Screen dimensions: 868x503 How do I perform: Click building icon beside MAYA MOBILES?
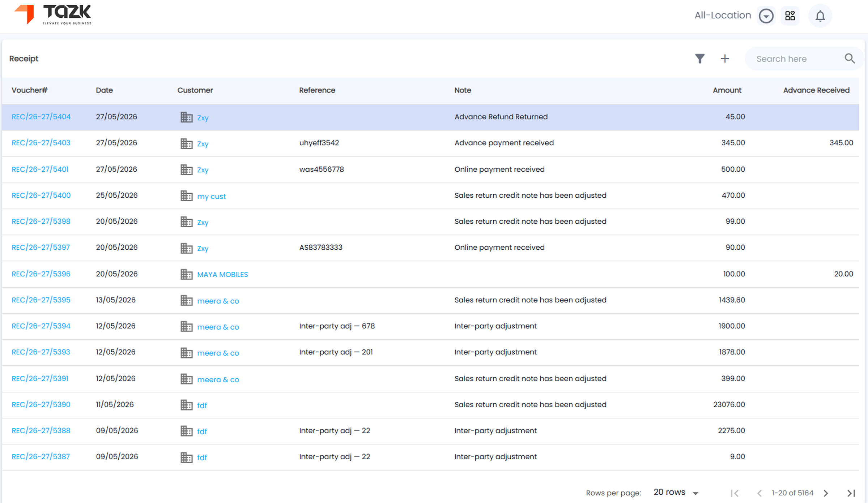pyautogui.click(x=187, y=274)
